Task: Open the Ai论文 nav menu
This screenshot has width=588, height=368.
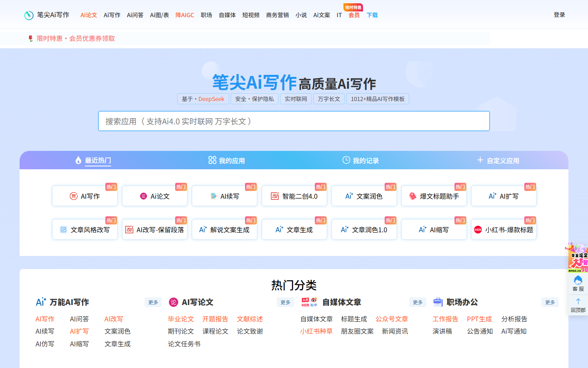Action: (89, 15)
